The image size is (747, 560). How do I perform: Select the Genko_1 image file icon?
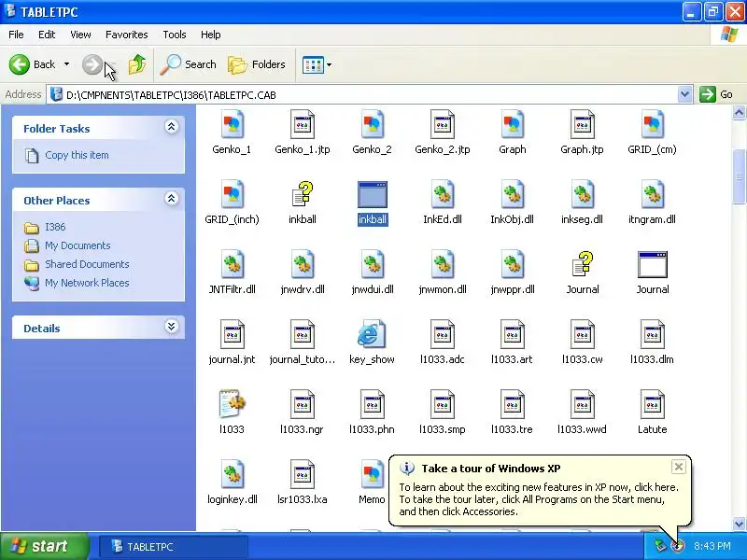click(x=232, y=125)
